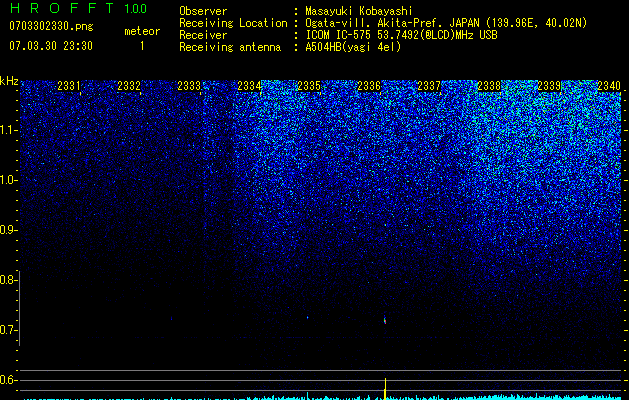Click the 0.9 frequency axis label
Viewport: 629px width, 400px height.
coord(9,230)
